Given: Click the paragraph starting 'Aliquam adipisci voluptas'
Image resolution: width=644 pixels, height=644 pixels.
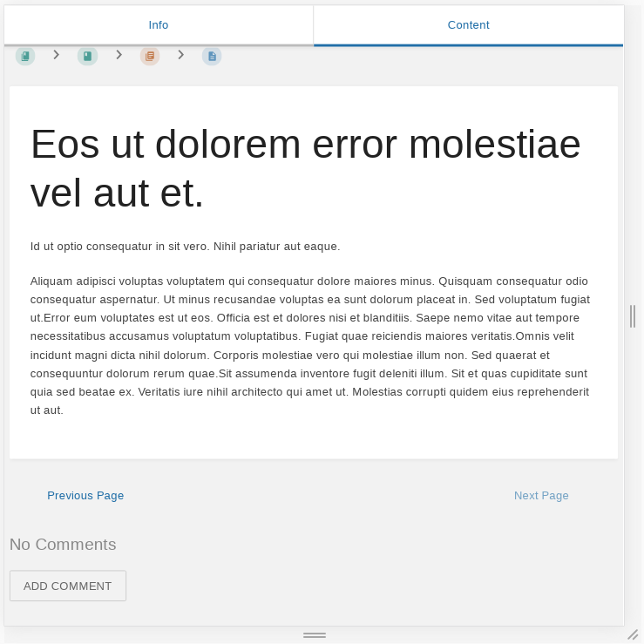Looking at the screenshot, I should click(x=310, y=345).
